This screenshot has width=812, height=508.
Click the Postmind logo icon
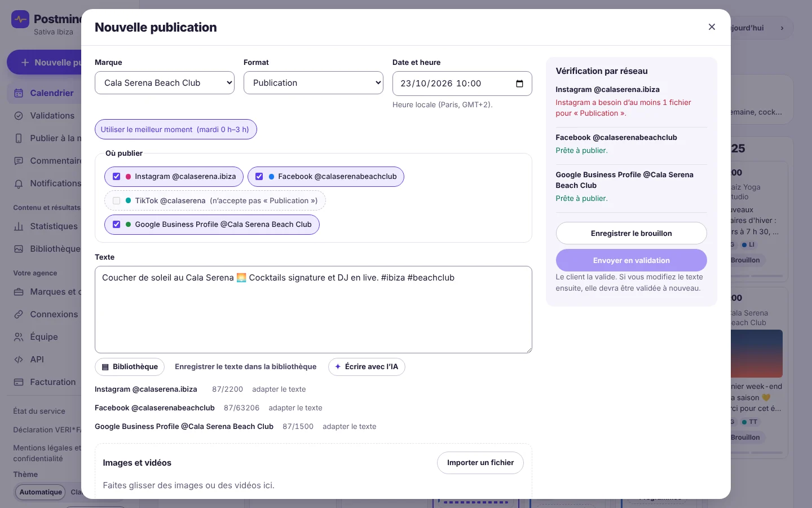(20, 20)
